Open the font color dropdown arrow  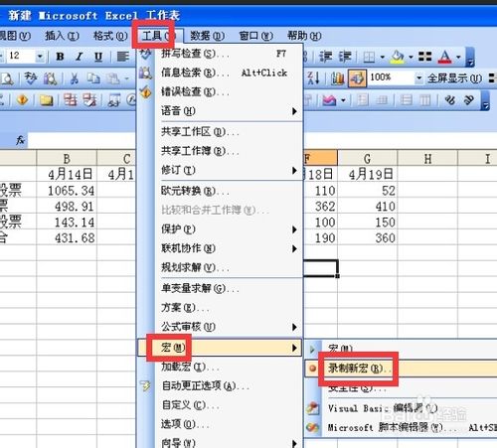click(458, 57)
